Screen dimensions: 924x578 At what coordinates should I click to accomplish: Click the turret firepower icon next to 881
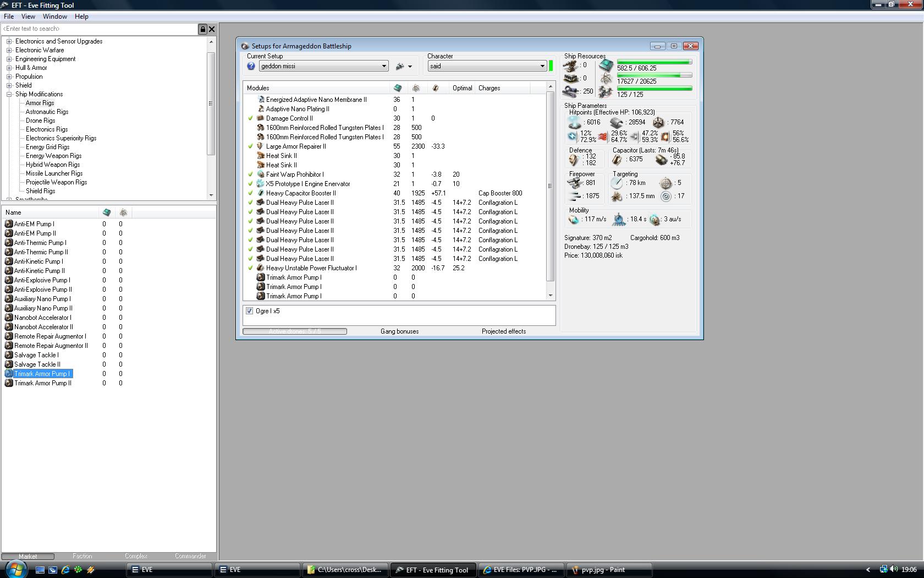pyautogui.click(x=574, y=183)
